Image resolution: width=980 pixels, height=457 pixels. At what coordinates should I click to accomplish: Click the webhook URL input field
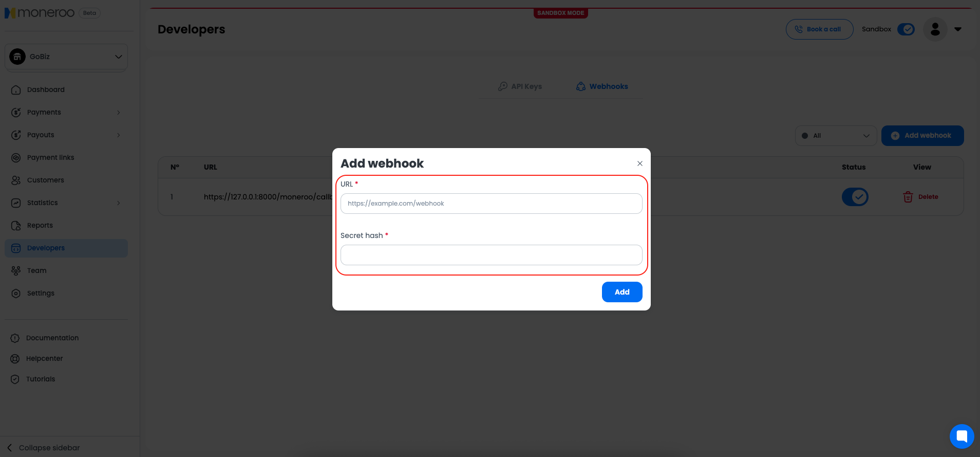(491, 204)
